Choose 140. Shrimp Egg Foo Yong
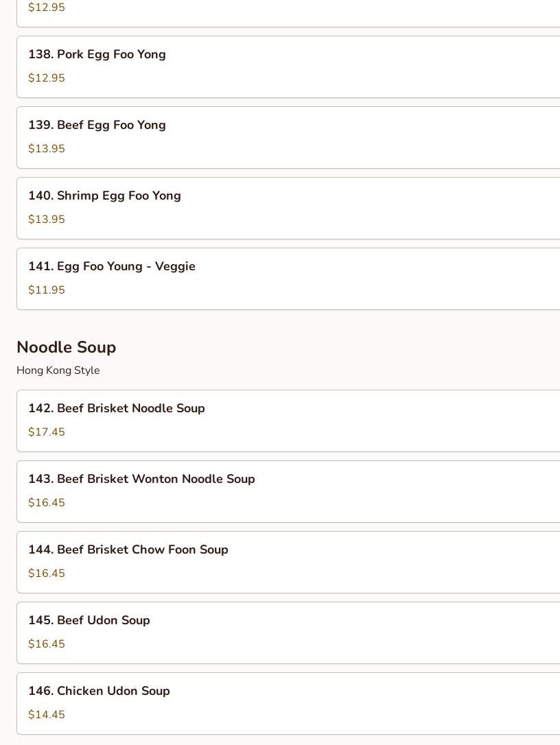Image resolution: width=560 pixels, height=745 pixels. [104, 196]
